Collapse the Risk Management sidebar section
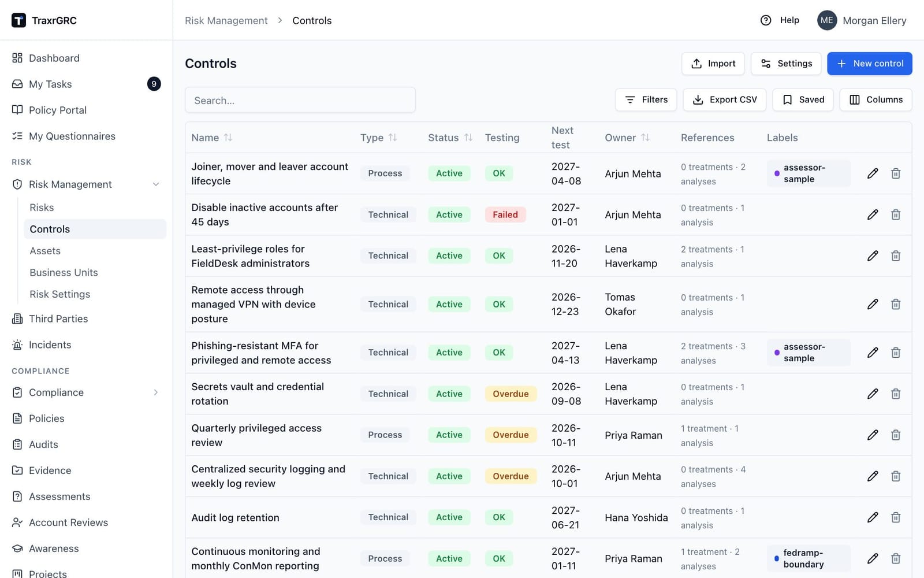924x578 pixels. [x=156, y=184]
